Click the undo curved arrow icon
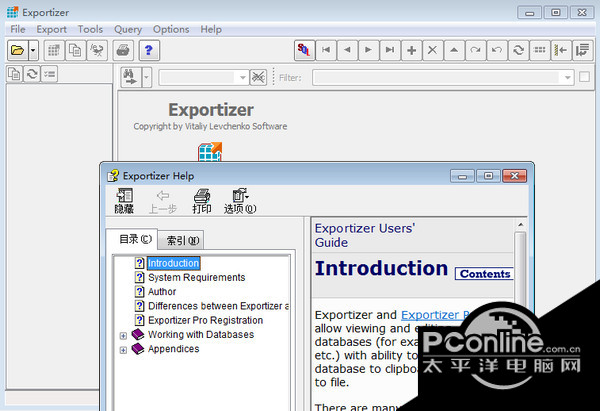The height and width of the screenshot is (411, 600). click(x=497, y=50)
